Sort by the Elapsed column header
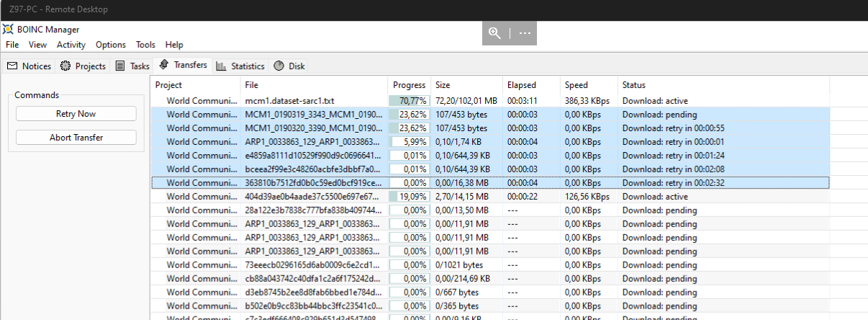The height and width of the screenshot is (320, 868). pos(531,85)
